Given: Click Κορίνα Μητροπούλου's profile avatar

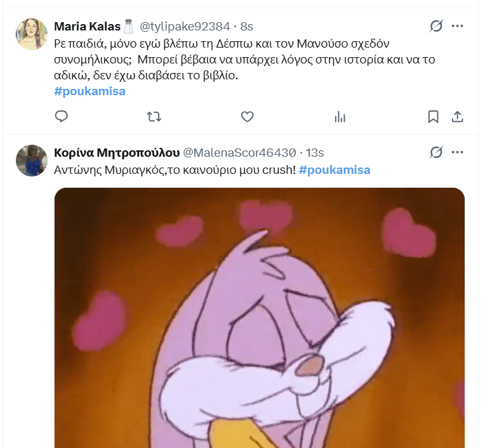Looking at the screenshot, I should pyautogui.click(x=32, y=161).
